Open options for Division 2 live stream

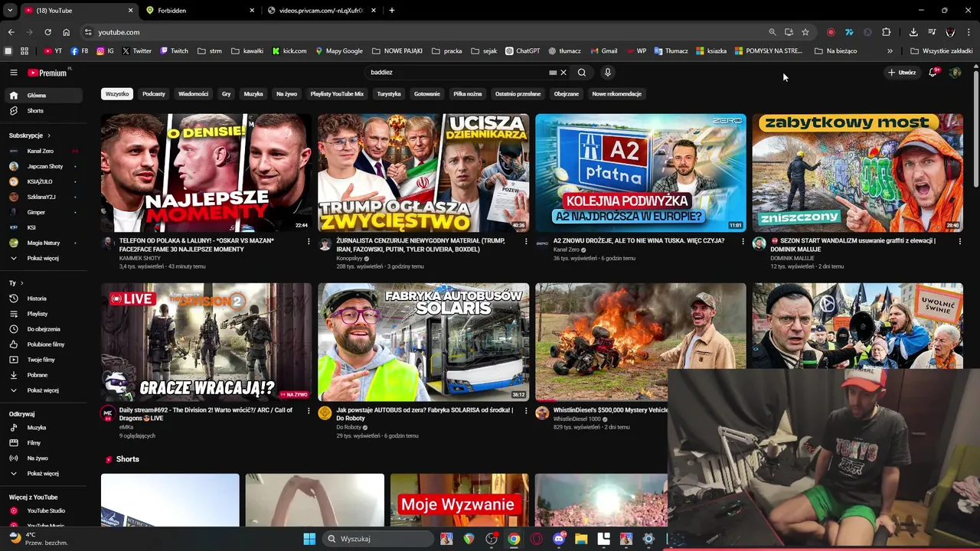[309, 411]
